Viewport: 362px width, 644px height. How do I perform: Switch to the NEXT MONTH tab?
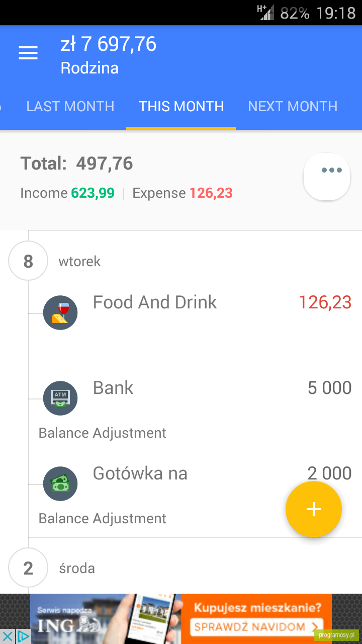(293, 107)
